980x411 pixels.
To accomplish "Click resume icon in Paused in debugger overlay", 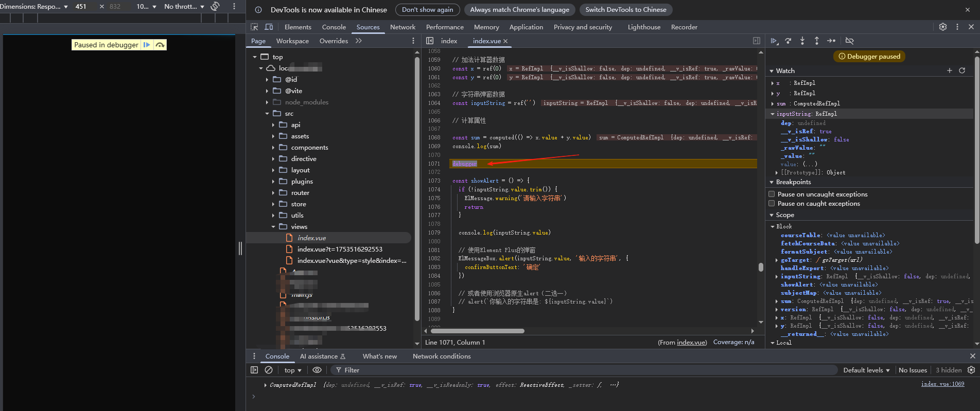I will tap(147, 45).
